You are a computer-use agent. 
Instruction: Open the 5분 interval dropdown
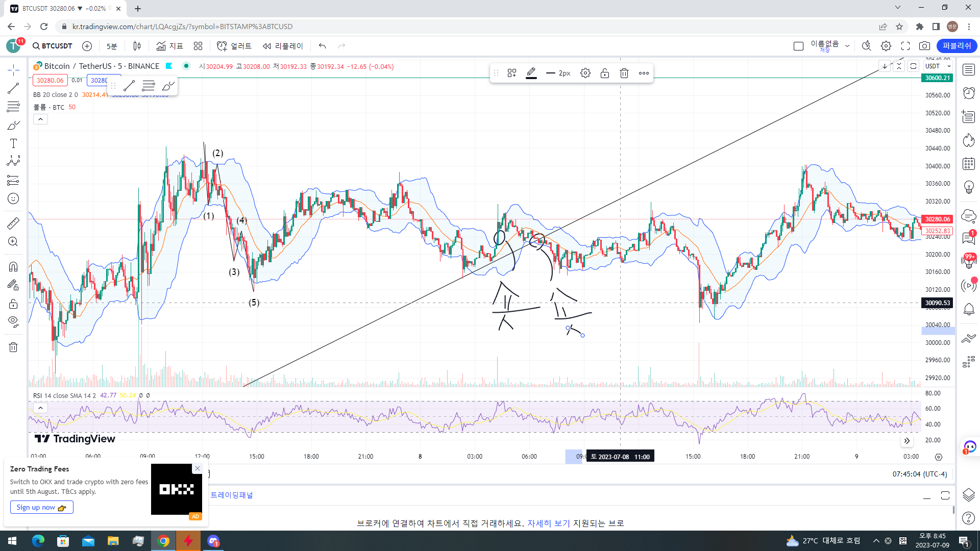point(112,46)
